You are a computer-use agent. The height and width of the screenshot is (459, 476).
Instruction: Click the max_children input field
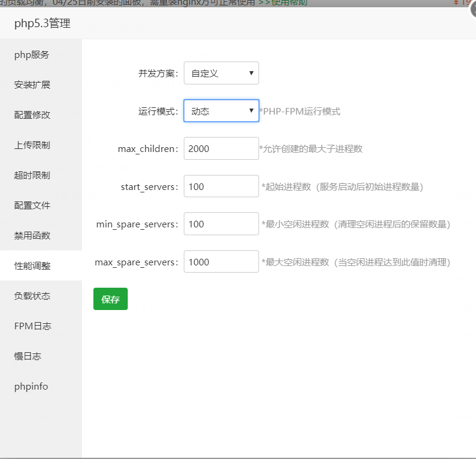pos(221,148)
